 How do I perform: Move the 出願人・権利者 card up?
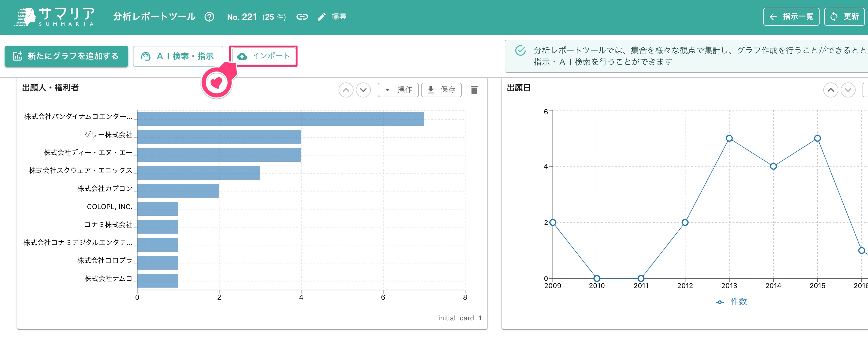coord(346,90)
